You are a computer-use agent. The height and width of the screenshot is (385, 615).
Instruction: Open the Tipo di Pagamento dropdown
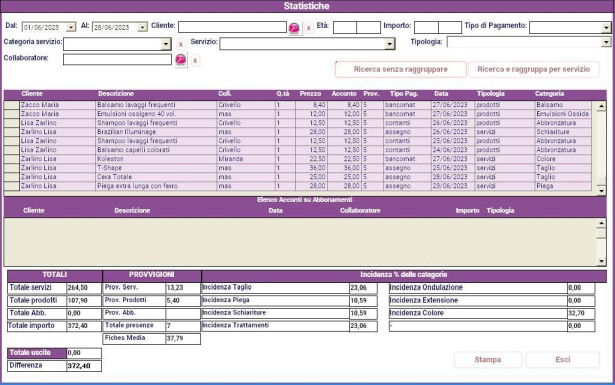(606, 27)
